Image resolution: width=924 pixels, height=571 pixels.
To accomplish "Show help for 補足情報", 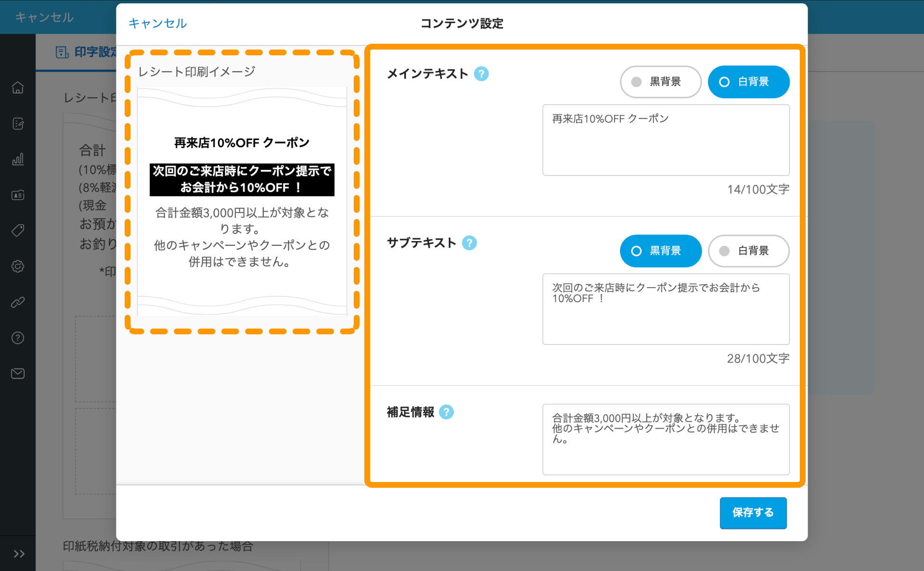I will click(446, 412).
